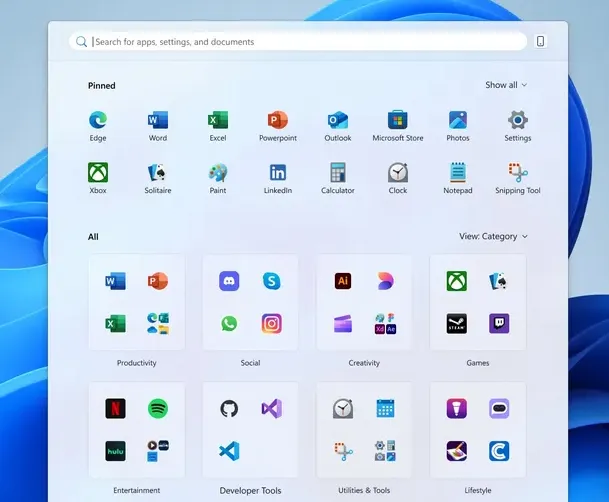Launch the Photos app
This screenshot has width=609, height=502.
coord(458,120)
